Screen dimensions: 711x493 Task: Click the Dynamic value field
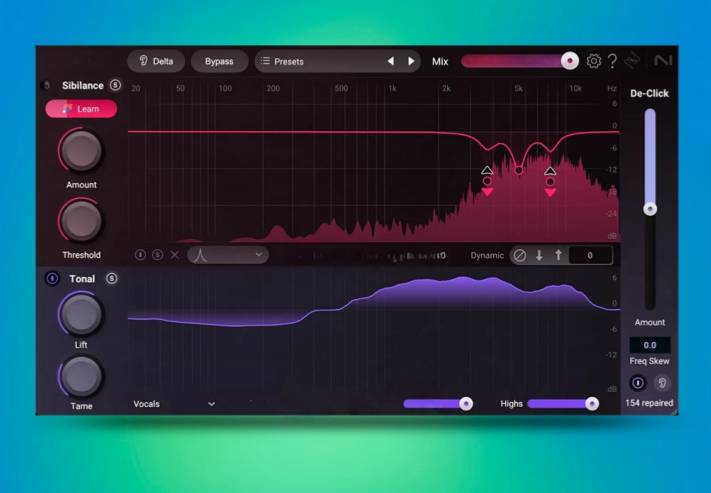click(590, 255)
